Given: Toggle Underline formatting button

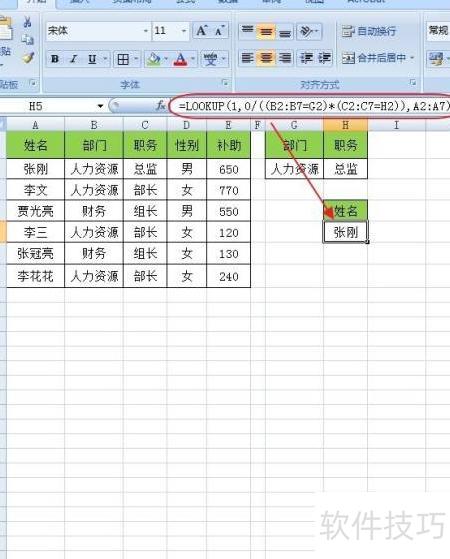Looking at the screenshot, I should click(92, 59).
